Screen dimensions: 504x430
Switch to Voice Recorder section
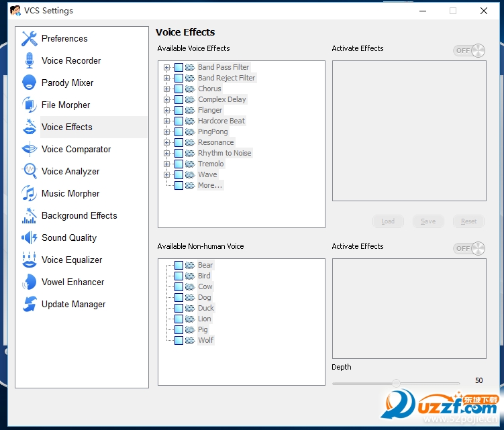tap(71, 60)
